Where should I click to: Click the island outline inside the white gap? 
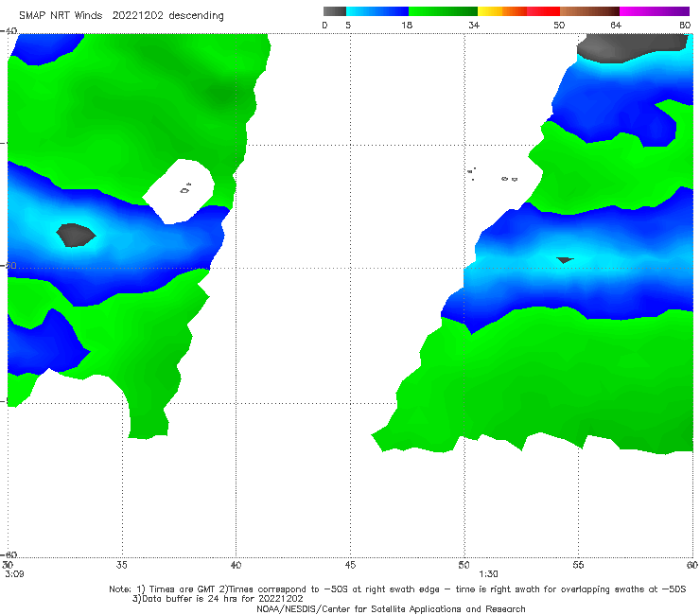[x=185, y=189]
